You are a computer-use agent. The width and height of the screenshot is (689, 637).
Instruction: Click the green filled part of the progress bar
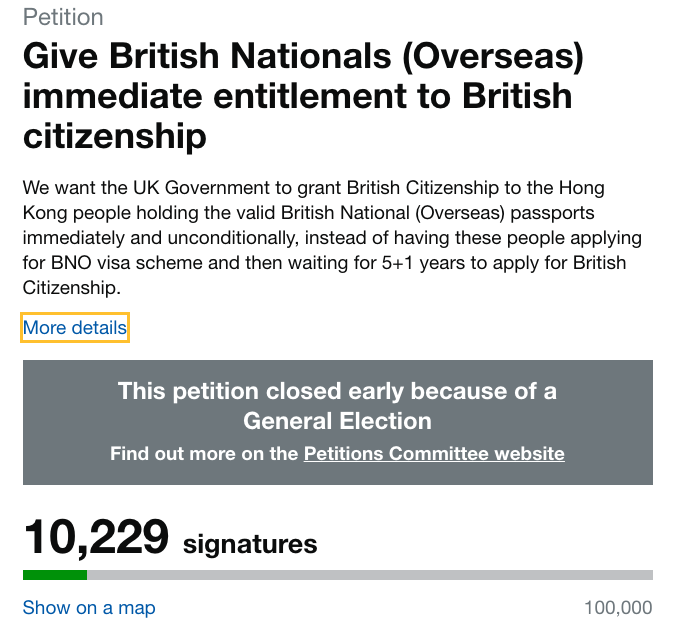click(x=55, y=575)
